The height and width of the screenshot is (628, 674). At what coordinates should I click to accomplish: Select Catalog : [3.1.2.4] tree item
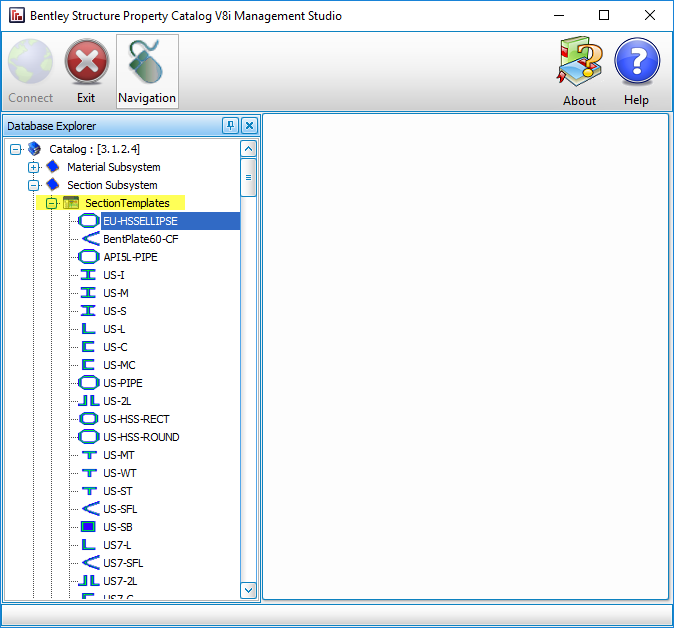[x=95, y=149]
